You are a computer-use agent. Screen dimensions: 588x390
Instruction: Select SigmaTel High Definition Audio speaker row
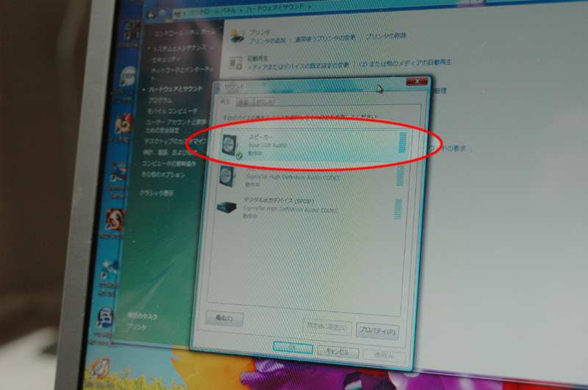pyautogui.click(x=311, y=176)
